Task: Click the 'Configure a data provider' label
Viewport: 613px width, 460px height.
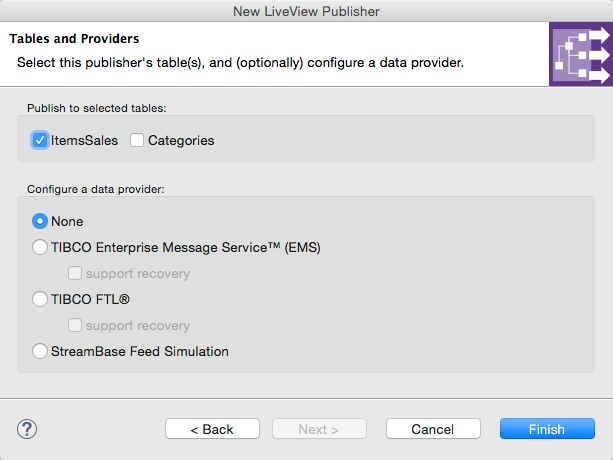Action: click(x=95, y=188)
